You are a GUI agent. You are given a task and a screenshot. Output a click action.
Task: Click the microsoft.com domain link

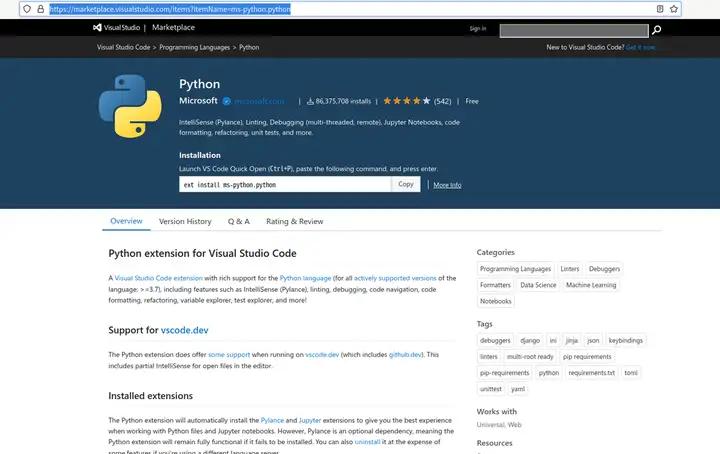tap(259, 101)
